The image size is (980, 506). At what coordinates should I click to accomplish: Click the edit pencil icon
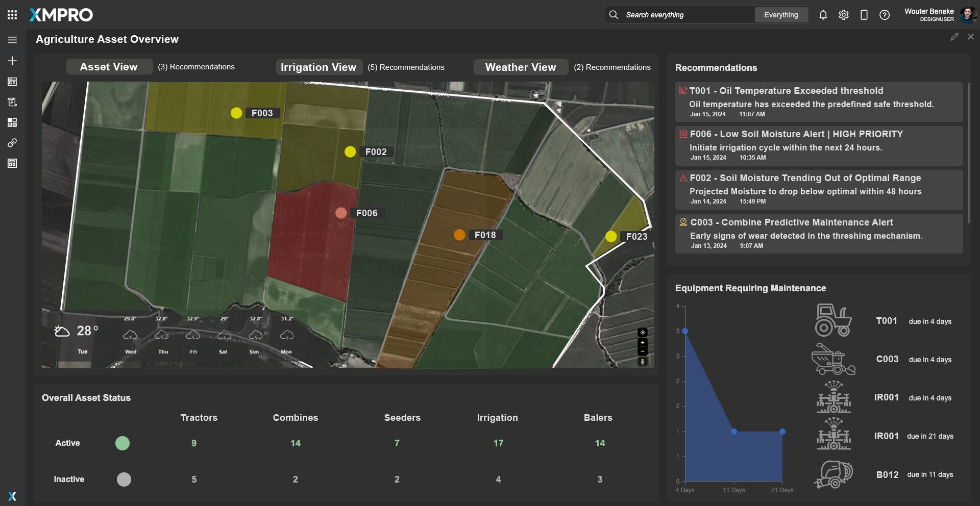tap(954, 37)
